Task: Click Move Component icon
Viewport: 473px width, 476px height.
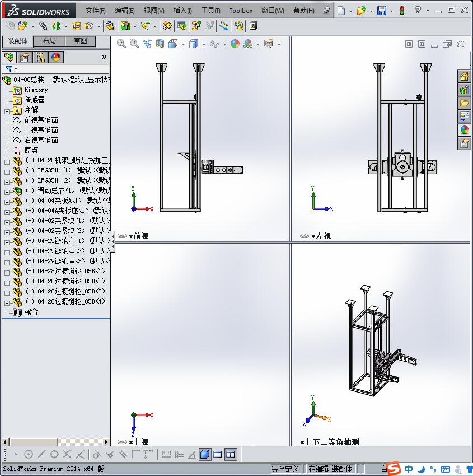Action: coord(89,26)
